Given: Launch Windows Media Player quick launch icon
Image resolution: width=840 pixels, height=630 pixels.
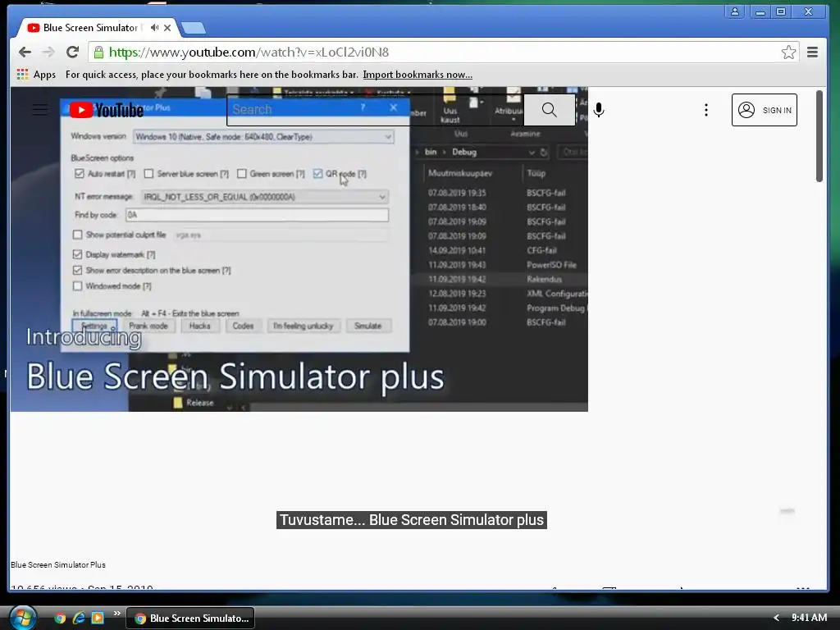Looking at the screenshot, I should click(98, 618).
